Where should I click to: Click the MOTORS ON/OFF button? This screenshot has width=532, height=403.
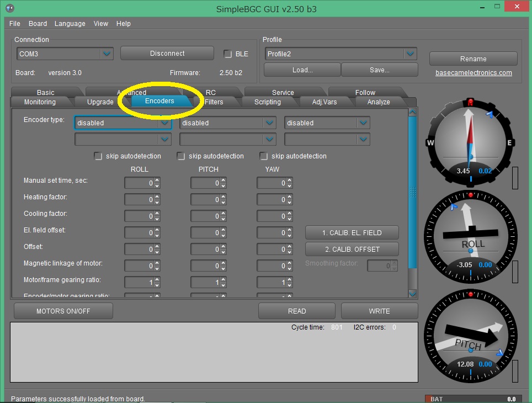pos(63,311)
